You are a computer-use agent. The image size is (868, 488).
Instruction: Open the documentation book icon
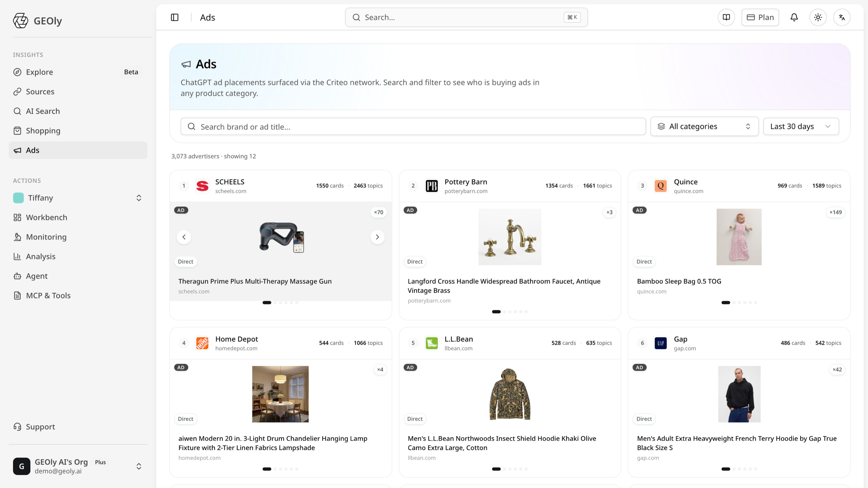[726, 17]
